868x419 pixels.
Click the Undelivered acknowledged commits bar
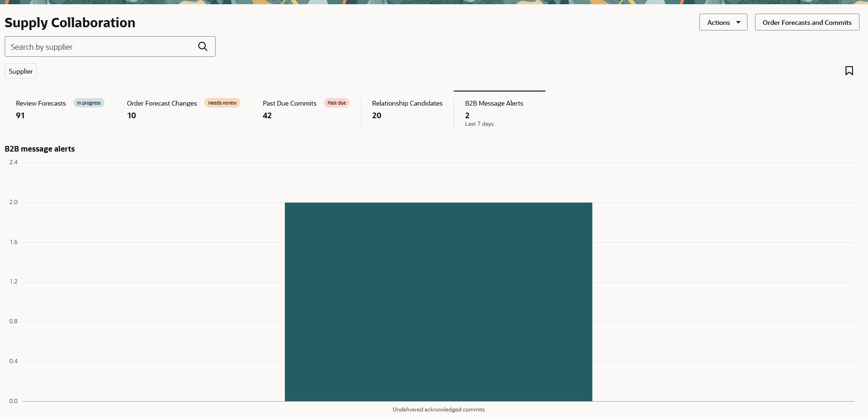pos(438,302)
